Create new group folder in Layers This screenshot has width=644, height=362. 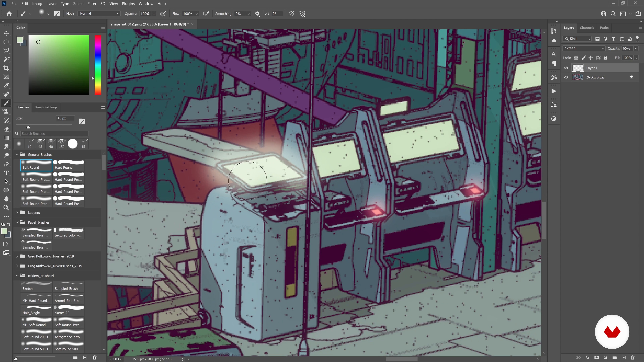click(614, 357)
